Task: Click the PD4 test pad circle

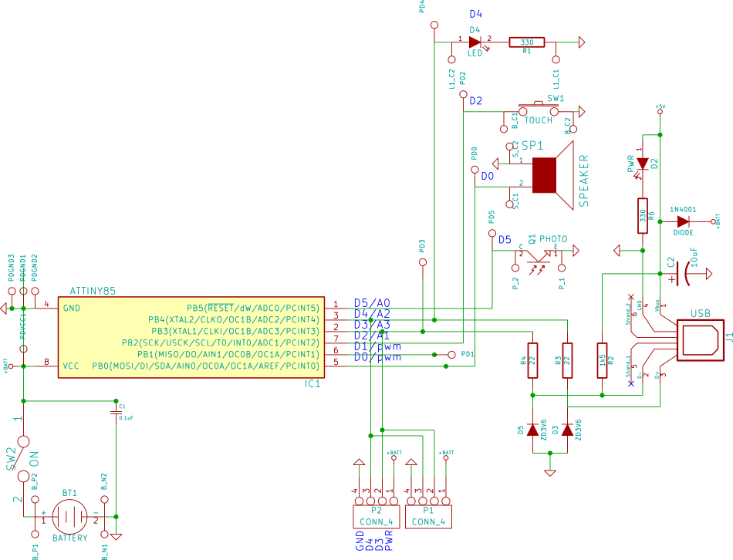Action: click(x=434, y=25)
